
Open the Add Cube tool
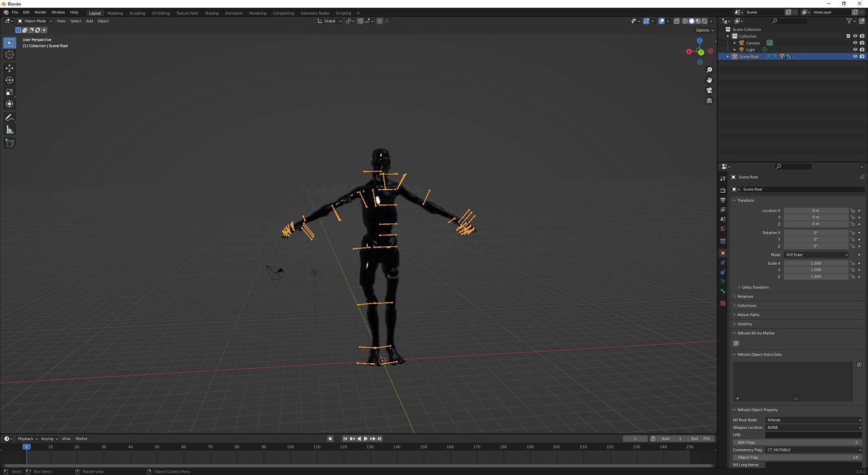click(x=9, y=143)
